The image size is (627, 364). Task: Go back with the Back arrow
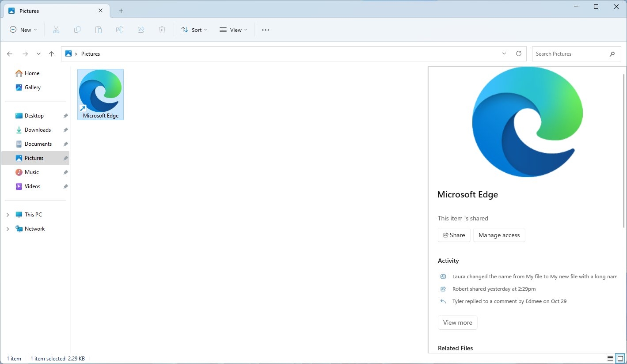pos(10,54)
